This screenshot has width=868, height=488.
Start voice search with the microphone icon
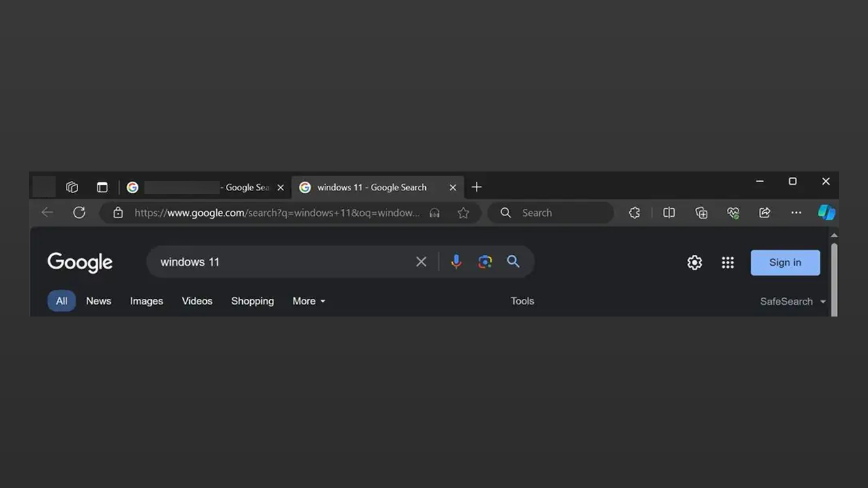pyautogui.click(x=456, y=262)
